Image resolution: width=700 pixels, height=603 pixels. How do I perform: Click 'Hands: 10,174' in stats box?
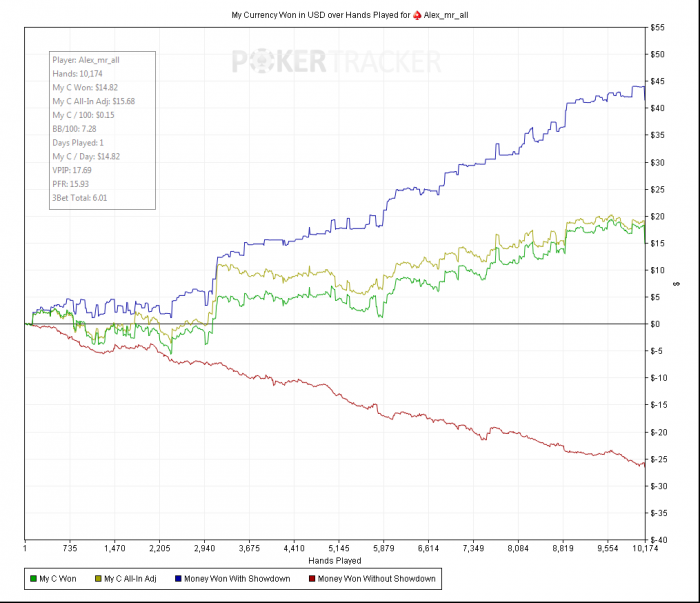pyautogui.click(x=77, y=74)
